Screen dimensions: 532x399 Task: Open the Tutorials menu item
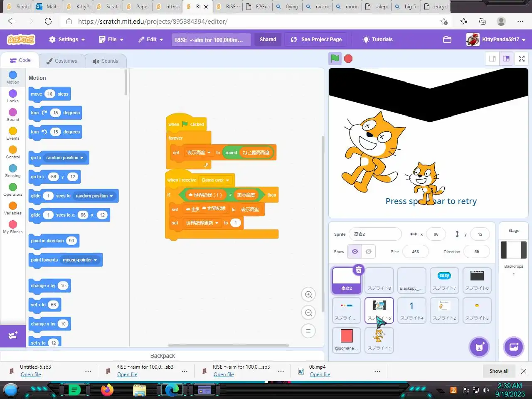377,39
